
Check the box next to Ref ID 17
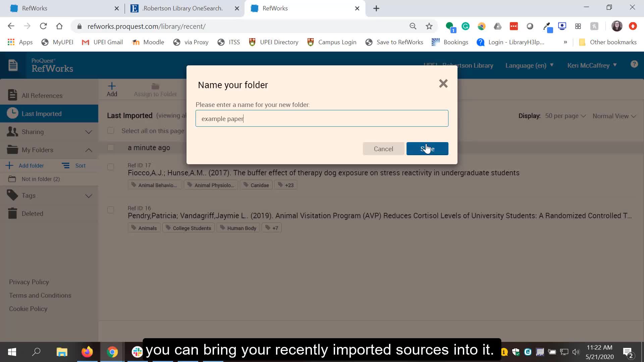click(110, 167)
